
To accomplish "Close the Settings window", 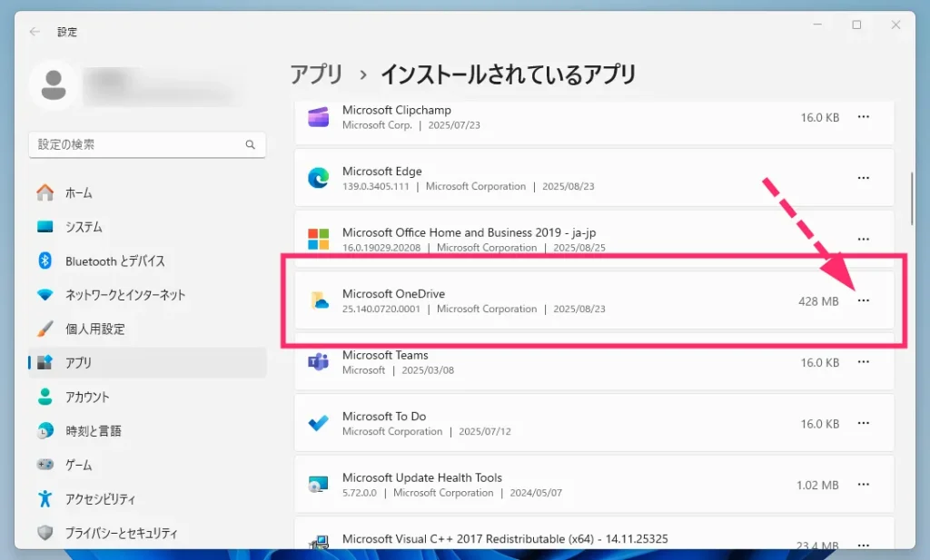I will coord(895,25).
